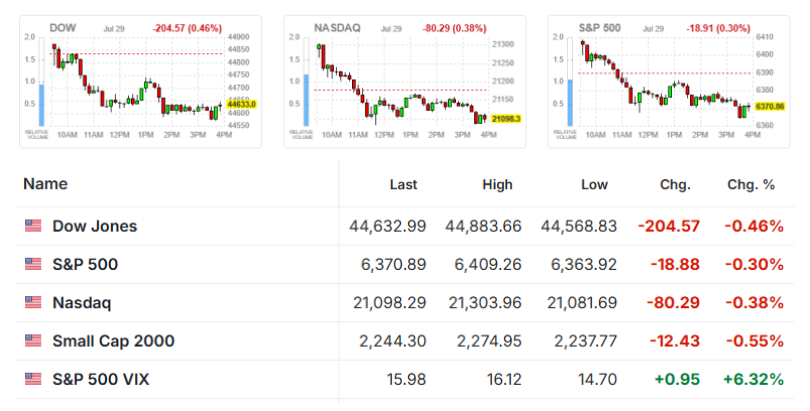
Task: Sort the table by the Low column header
Action: click(x=595, y=185)
